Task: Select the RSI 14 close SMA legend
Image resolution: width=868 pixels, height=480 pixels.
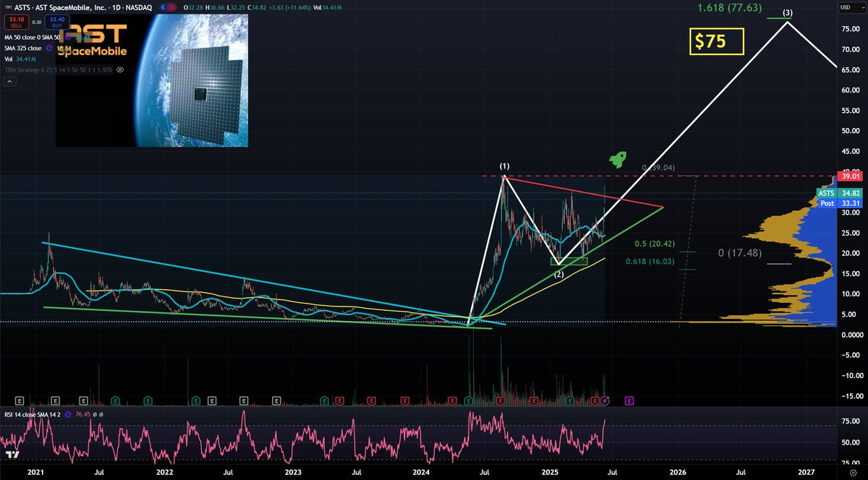Action: point(33,414)
